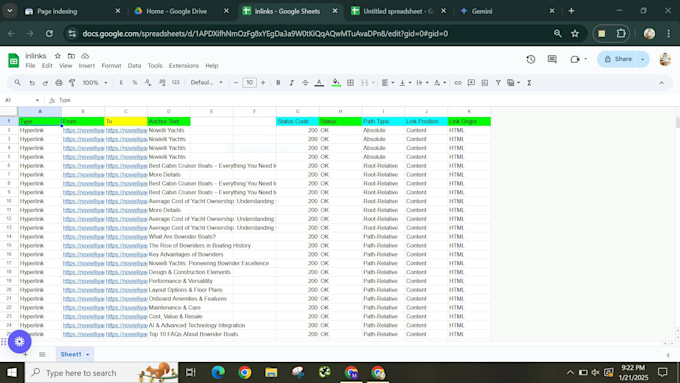Image resolution: width=680 pixels, height=383 pixels.
Task: Expand the Share button dropdown arrow
Action: pos(643,59)
